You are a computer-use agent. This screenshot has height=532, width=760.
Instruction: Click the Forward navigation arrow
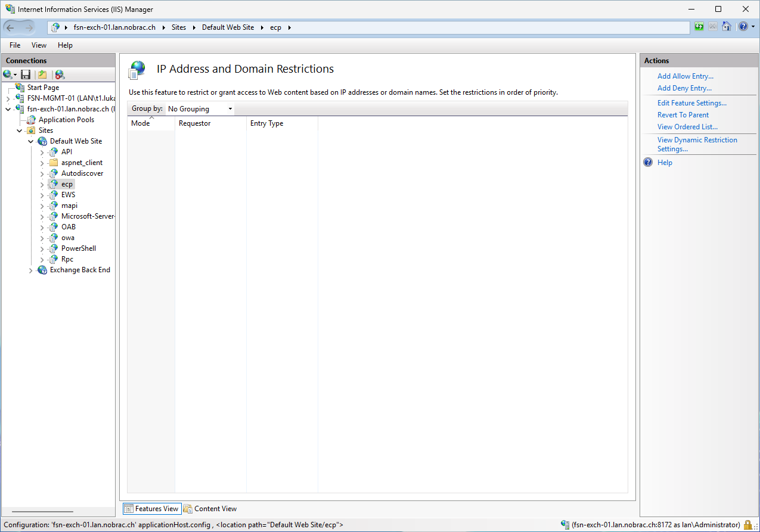(29, 27)
